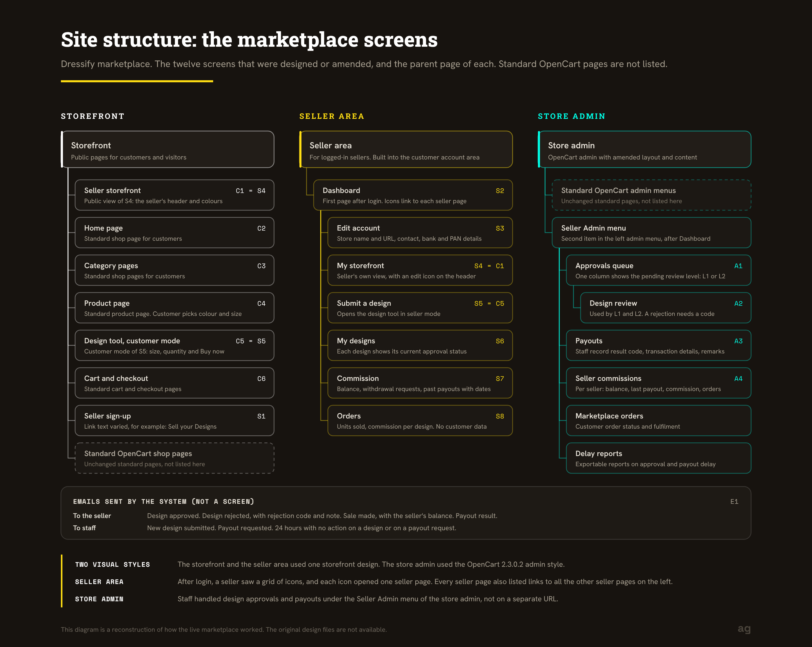Click the E1 code in emails panel
812x647 pixels.
tap(734, 502)
